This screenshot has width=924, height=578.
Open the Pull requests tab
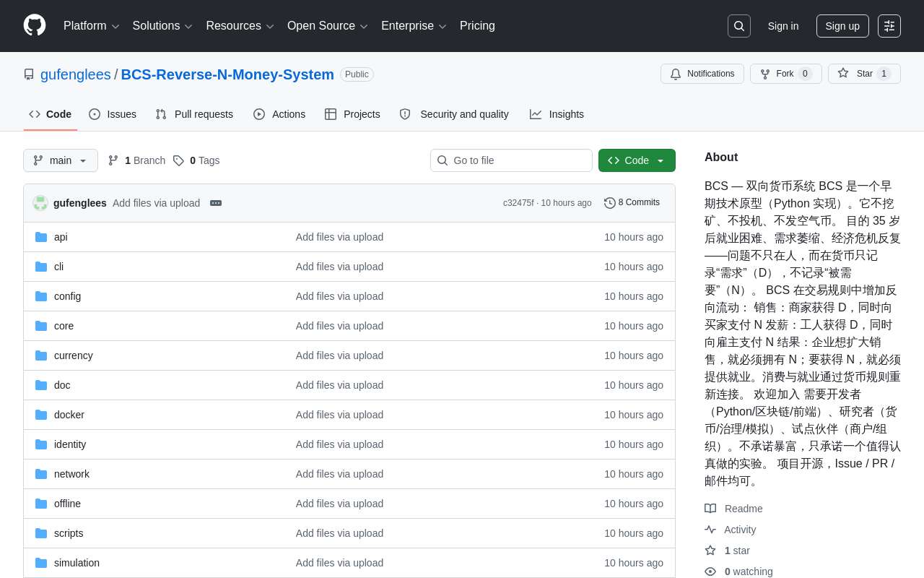tap(194, 114)
